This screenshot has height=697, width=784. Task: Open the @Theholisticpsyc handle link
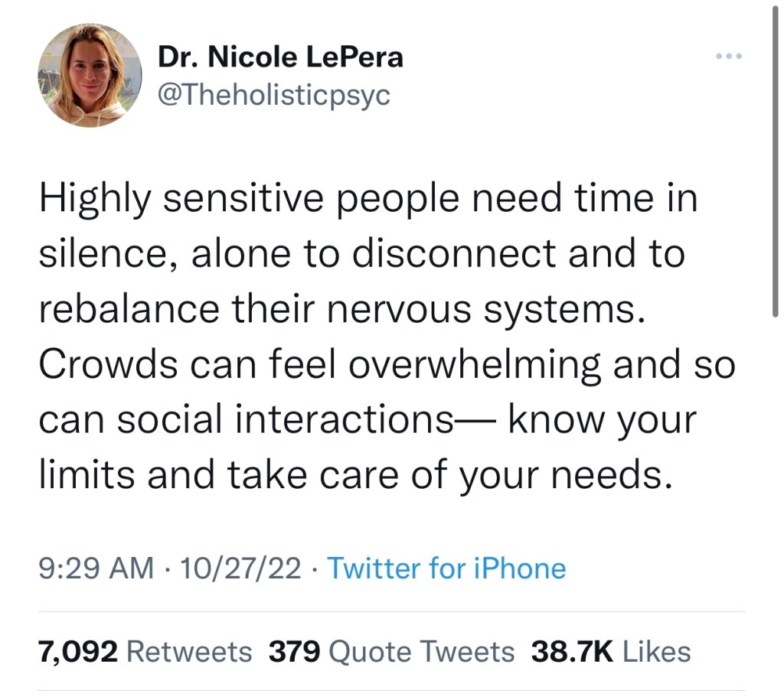click(273, 95)
